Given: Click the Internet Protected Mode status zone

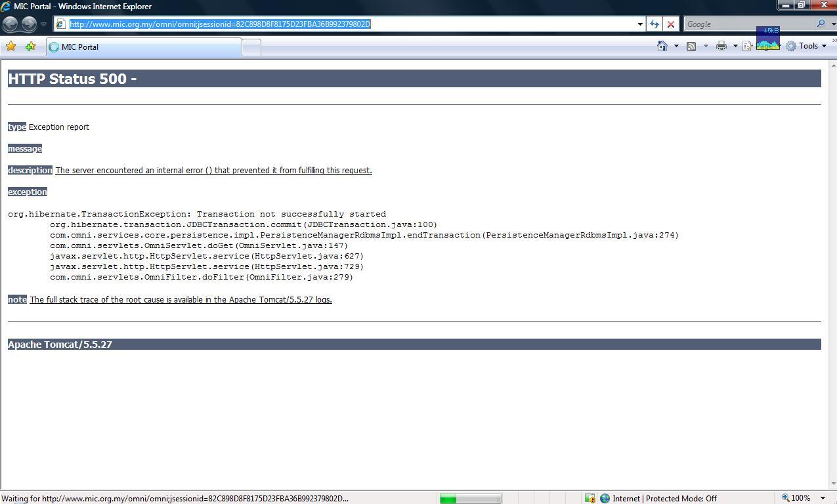Looking at the screenshot, I should (658, 498).
